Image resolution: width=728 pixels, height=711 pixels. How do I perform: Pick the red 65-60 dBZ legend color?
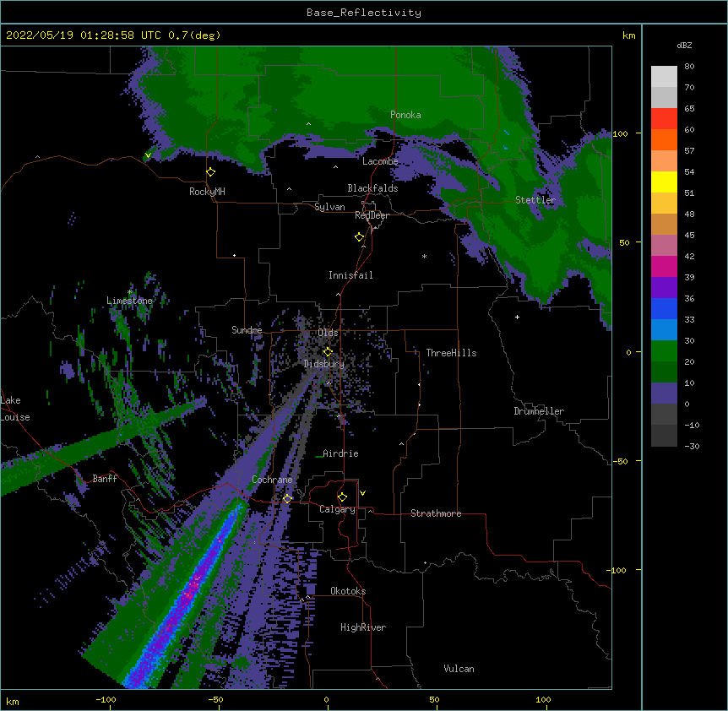coord(664,118)
